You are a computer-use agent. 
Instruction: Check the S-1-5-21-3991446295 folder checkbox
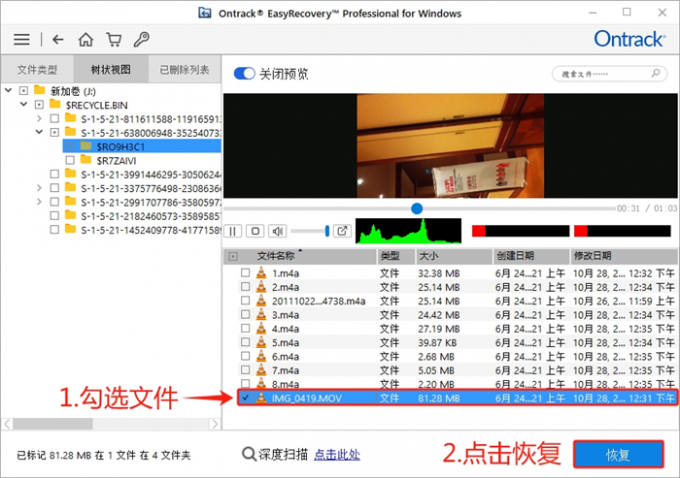click(54, 174)
